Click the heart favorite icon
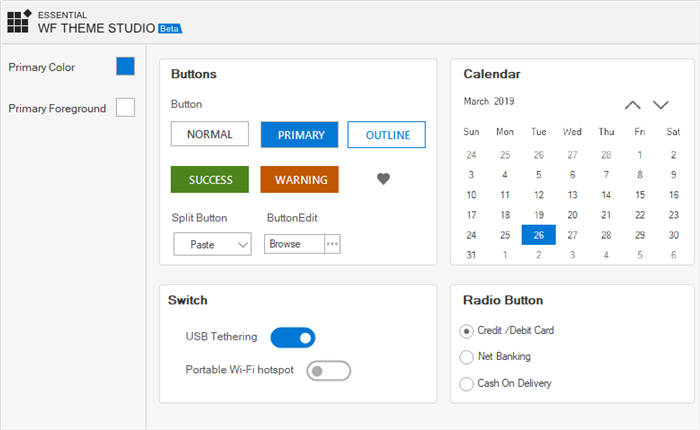This screenshot has width=700, height=430. (x=383, y=179)
